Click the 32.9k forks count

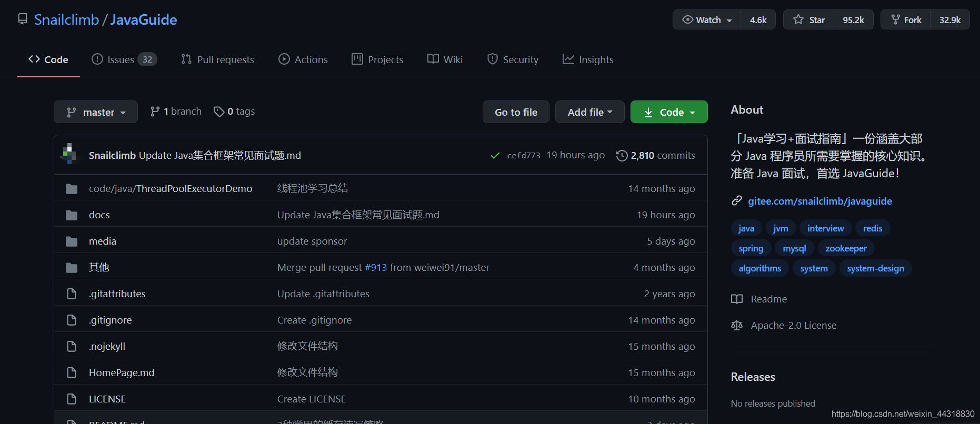[950, 19]
